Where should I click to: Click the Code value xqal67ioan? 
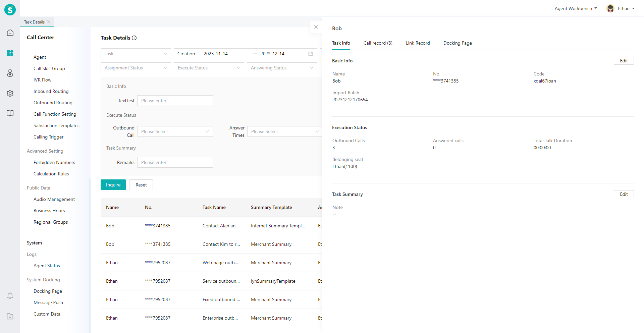click(545, 81)
